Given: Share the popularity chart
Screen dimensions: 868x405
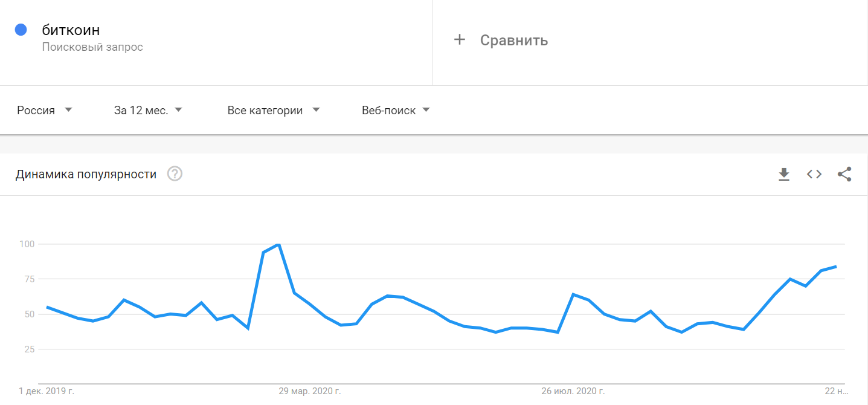Looking at the screenshot, I should pos(844,175).
